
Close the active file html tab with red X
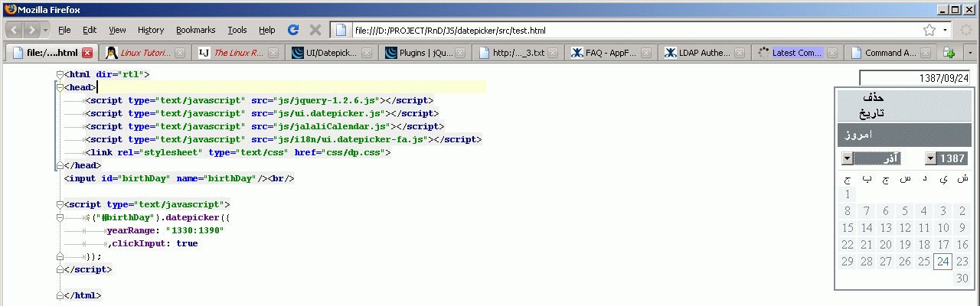(x=87, y=53)
